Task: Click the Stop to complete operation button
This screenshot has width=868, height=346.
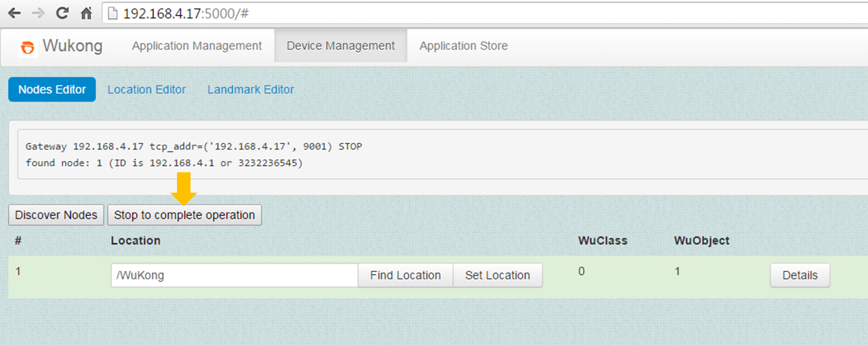Action: tap(184, 215)
